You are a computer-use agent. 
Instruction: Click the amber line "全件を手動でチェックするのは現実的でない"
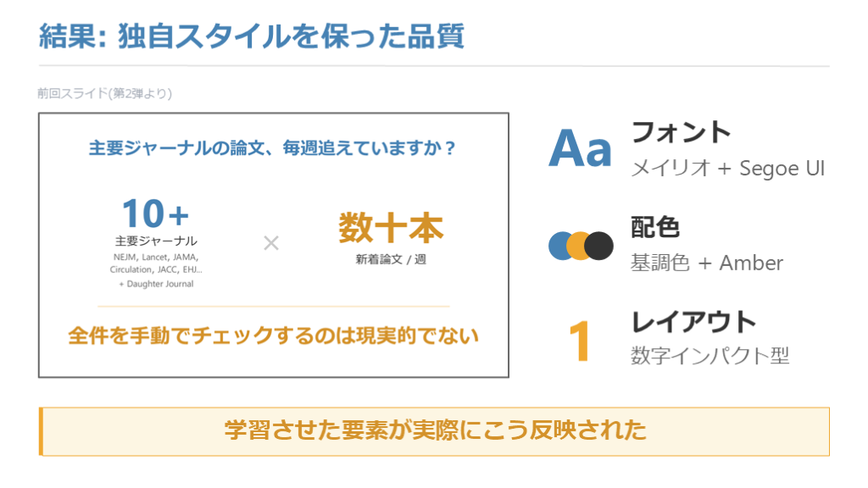(273, 335)
